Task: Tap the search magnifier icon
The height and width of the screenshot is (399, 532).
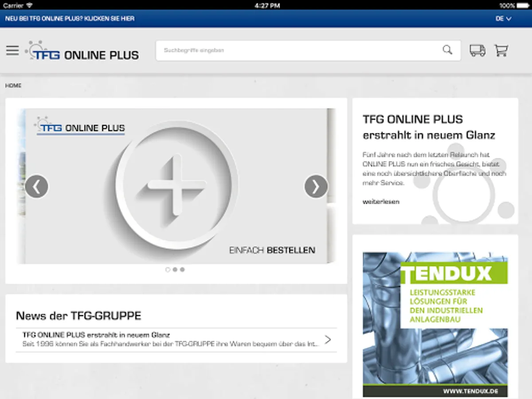Action: (x=447, y=50)
